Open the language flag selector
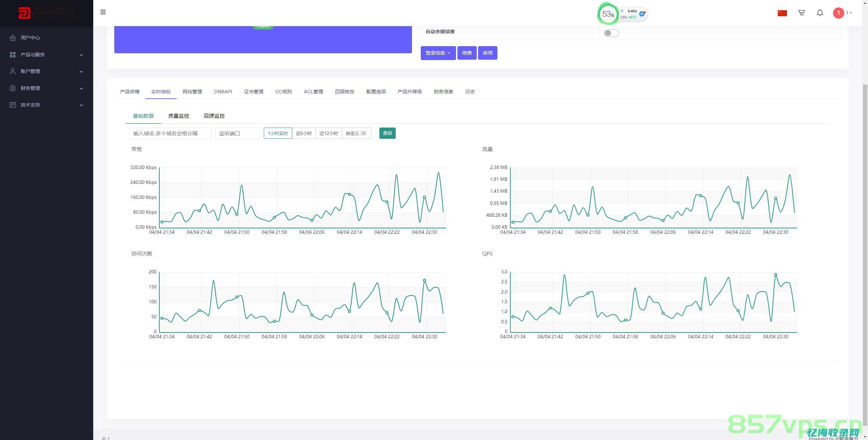Viewport: 868px width, 440px height. [782, 13]
